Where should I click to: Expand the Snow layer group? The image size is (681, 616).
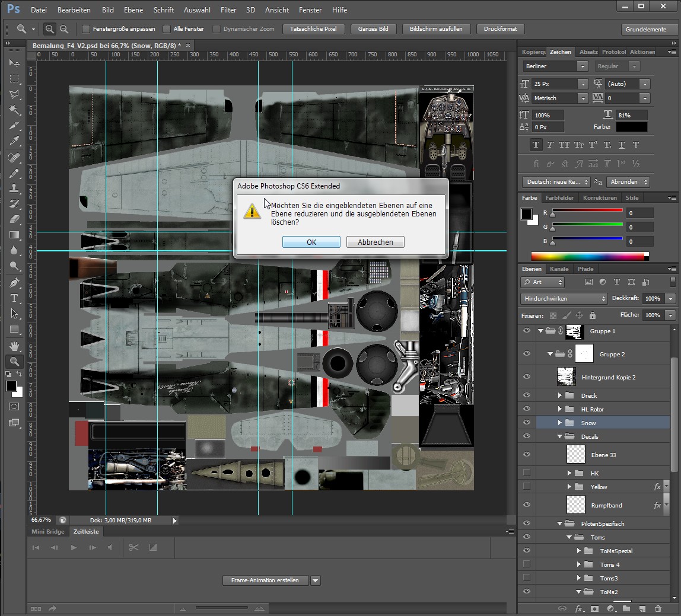tap(559, 423)
